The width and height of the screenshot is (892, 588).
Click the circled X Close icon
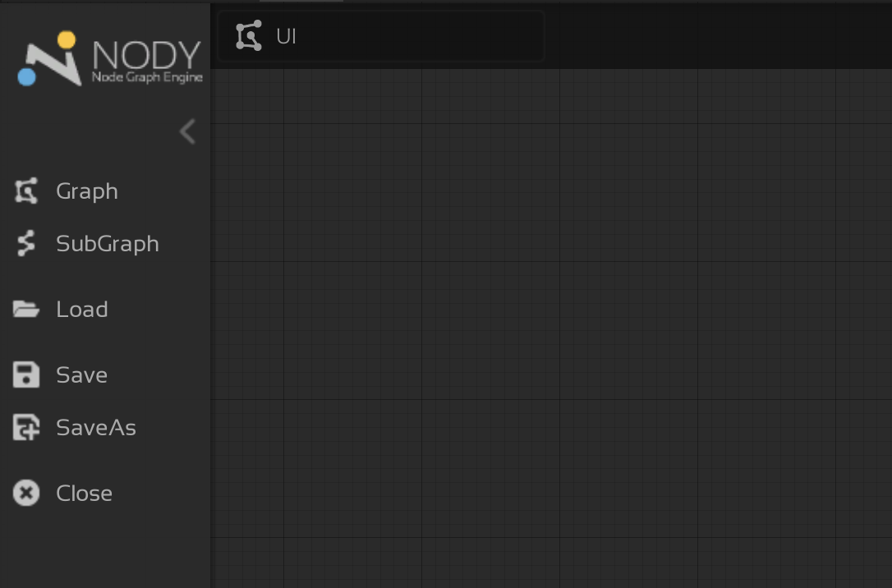point(26,493)
